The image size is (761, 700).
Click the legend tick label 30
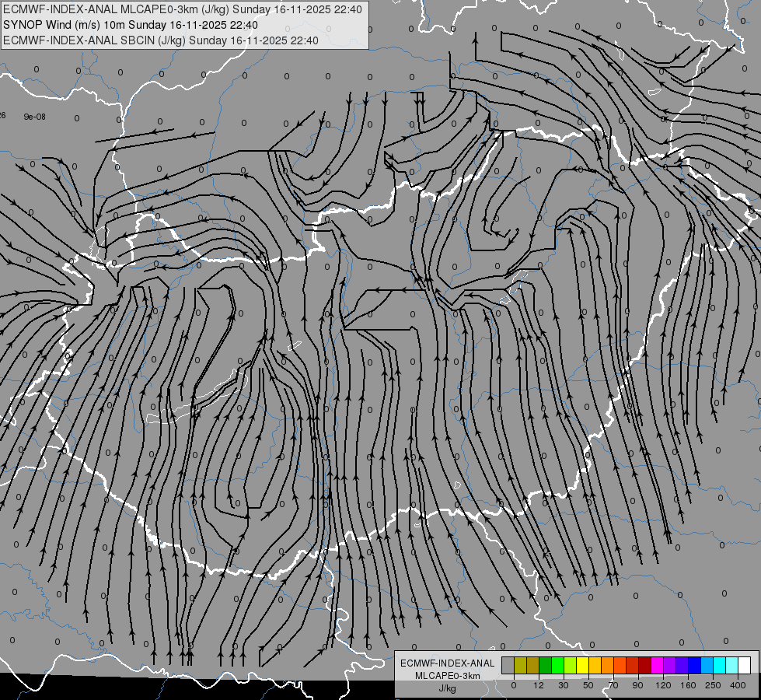tap(564, 685)
